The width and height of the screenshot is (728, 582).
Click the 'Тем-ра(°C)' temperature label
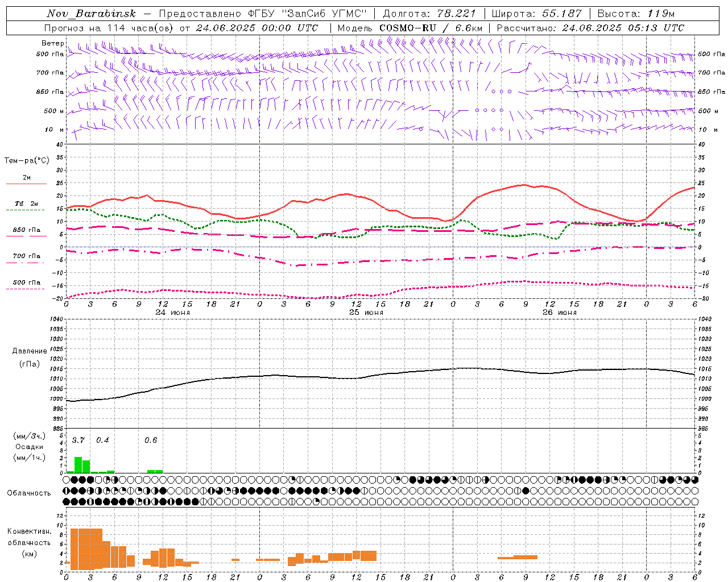(27, 161)
